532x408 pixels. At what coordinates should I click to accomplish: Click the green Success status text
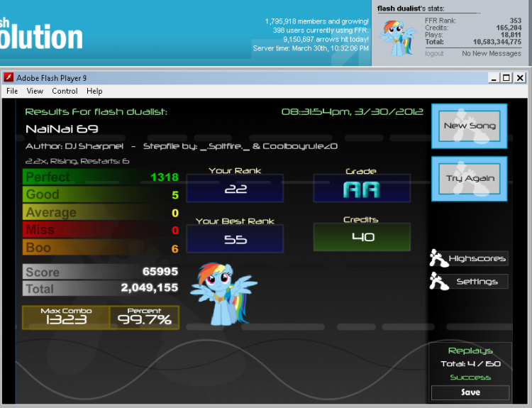click(470, 377)
